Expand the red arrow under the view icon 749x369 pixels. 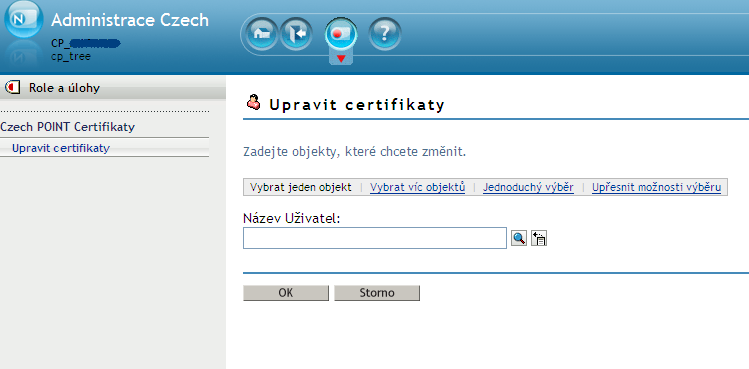pyautogui.click(x=341, y=59)
